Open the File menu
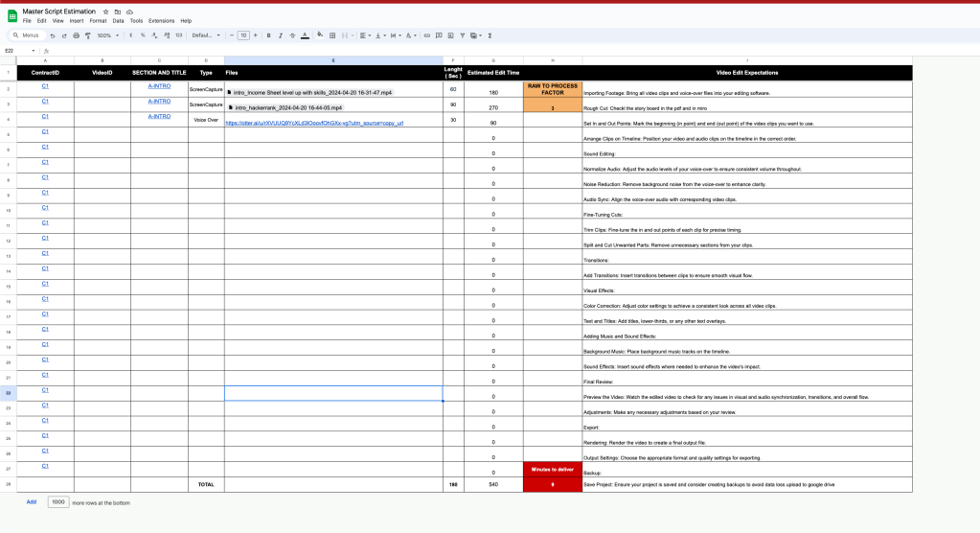 tap(27, 21)
